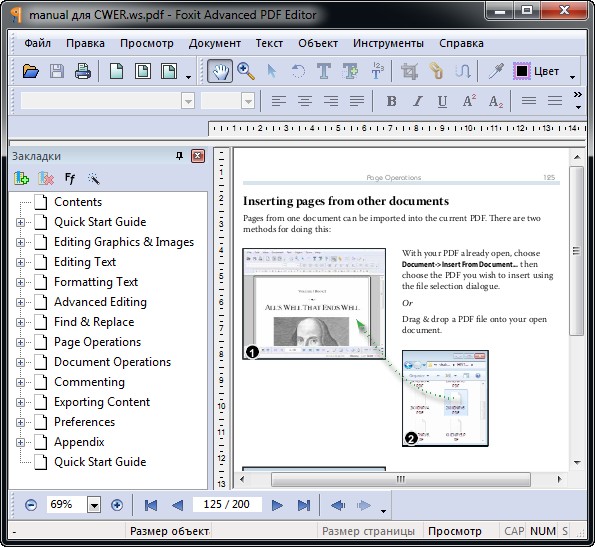Select the Object arrow tool
The height and width of the screenshot is (547, 595).
pos(272,71)
